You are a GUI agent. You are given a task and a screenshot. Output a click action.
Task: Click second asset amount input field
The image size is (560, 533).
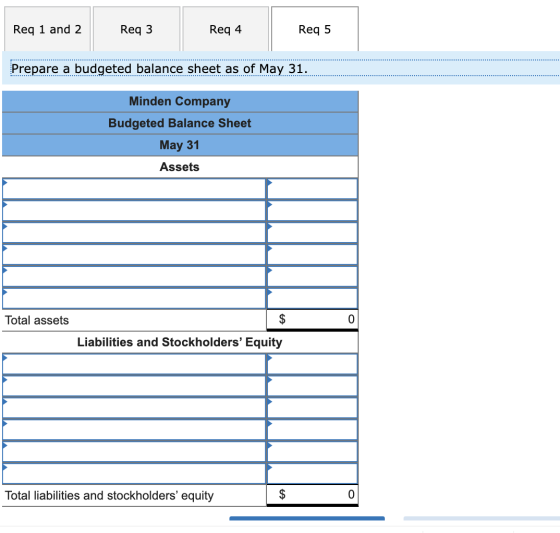point(312,210)
